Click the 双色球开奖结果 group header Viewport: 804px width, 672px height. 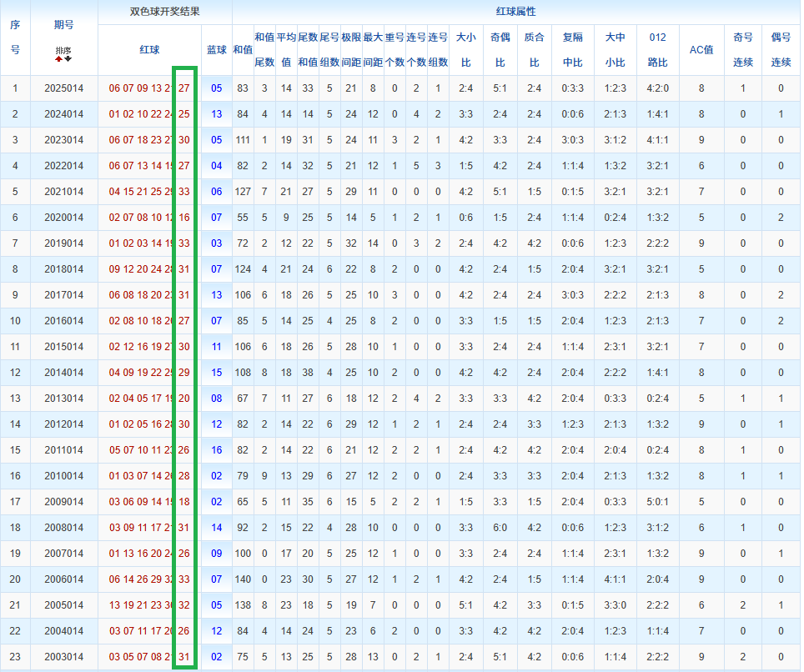pyautogui.click(x=164, y=13)
